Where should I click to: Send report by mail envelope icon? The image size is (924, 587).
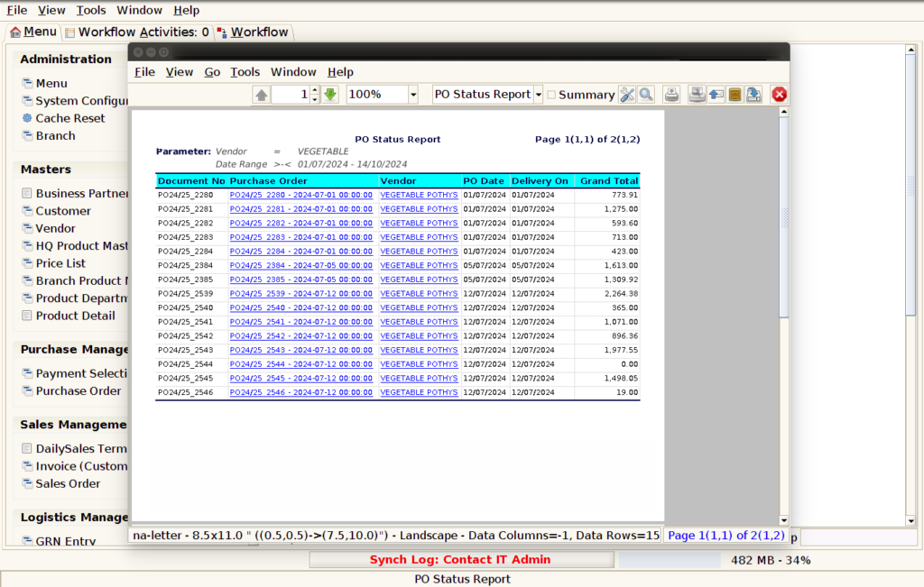(716, 95)
